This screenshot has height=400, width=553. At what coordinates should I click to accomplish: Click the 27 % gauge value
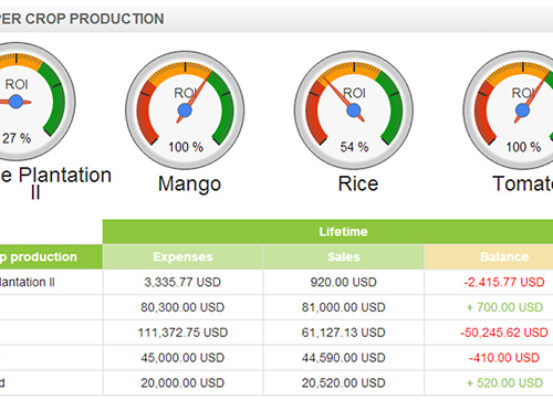(16, 138)
